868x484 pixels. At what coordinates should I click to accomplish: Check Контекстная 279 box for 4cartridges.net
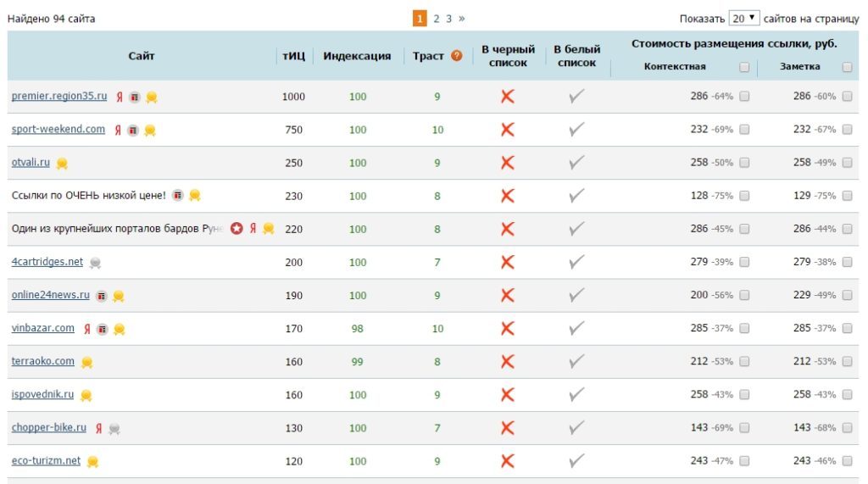[744, 261]
